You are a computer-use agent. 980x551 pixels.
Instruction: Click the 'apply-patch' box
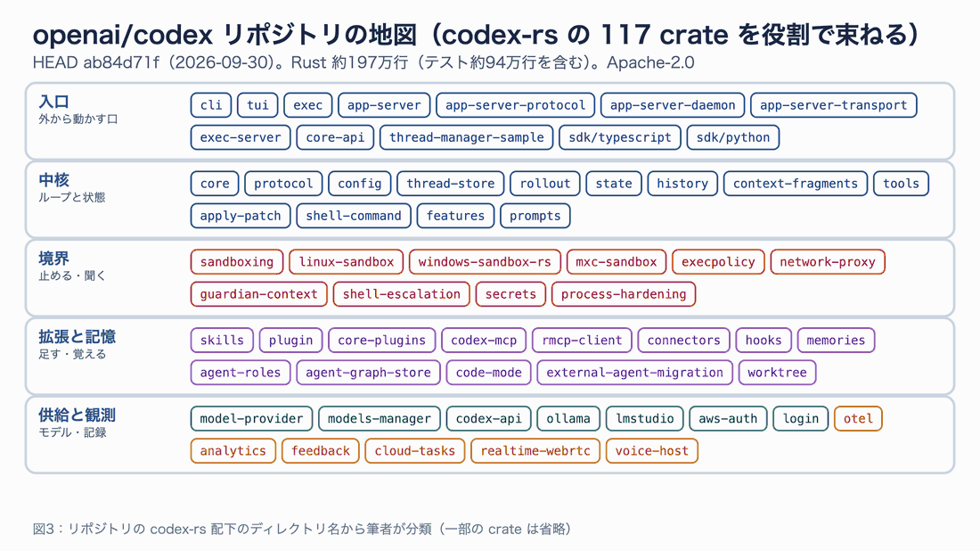(241, 216)
